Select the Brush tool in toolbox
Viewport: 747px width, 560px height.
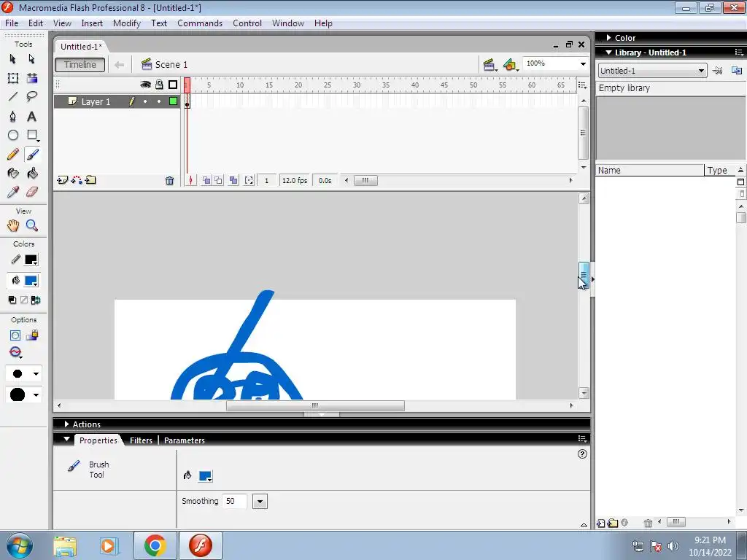coord(32,155)
